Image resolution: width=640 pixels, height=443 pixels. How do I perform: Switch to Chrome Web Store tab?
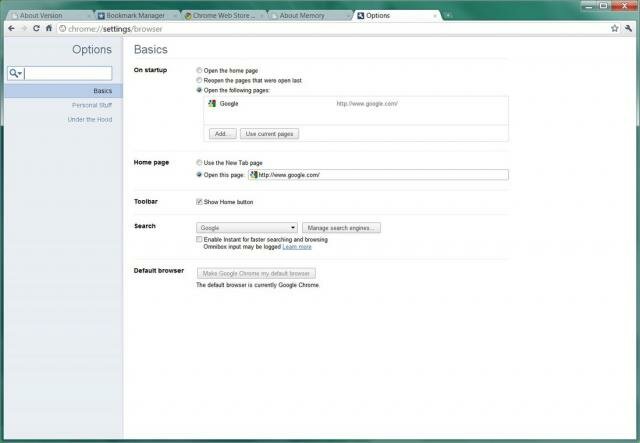[222, 16]
